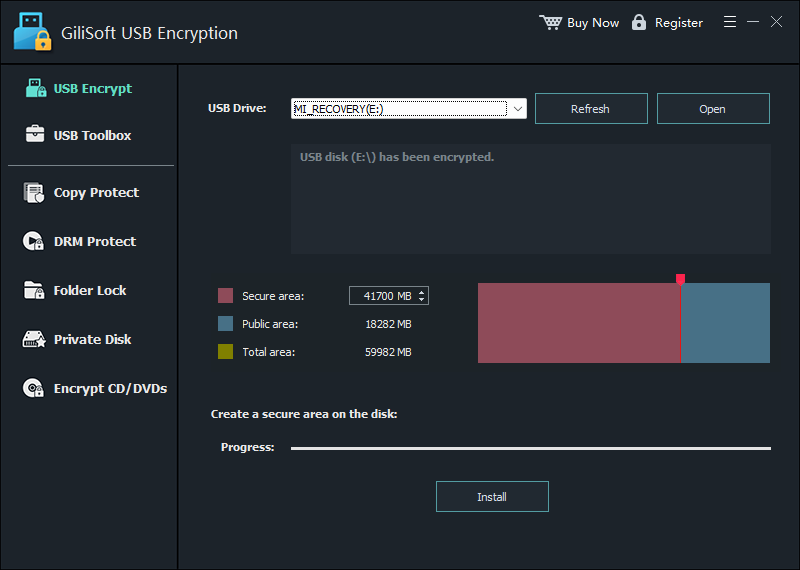The height and width of the screenshot is (570, 800).
Task: Increase secure area size with up arrow
Action: pos(421,292)
